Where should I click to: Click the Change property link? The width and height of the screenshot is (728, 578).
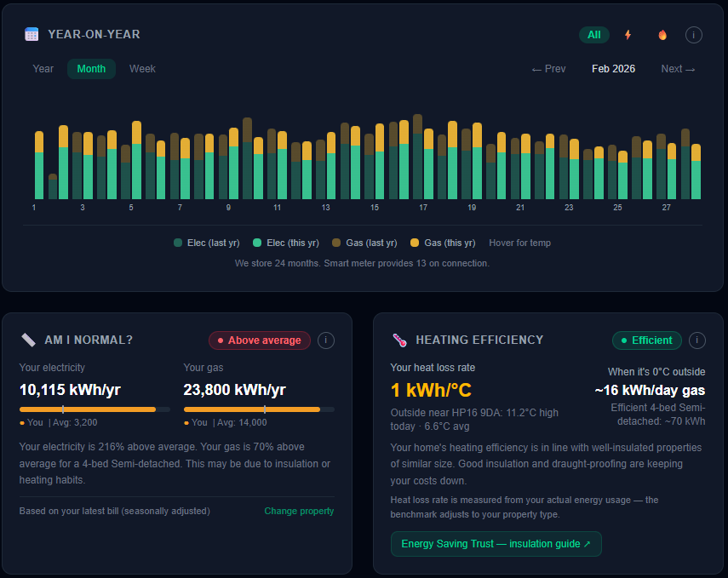[x=299, y=511]
